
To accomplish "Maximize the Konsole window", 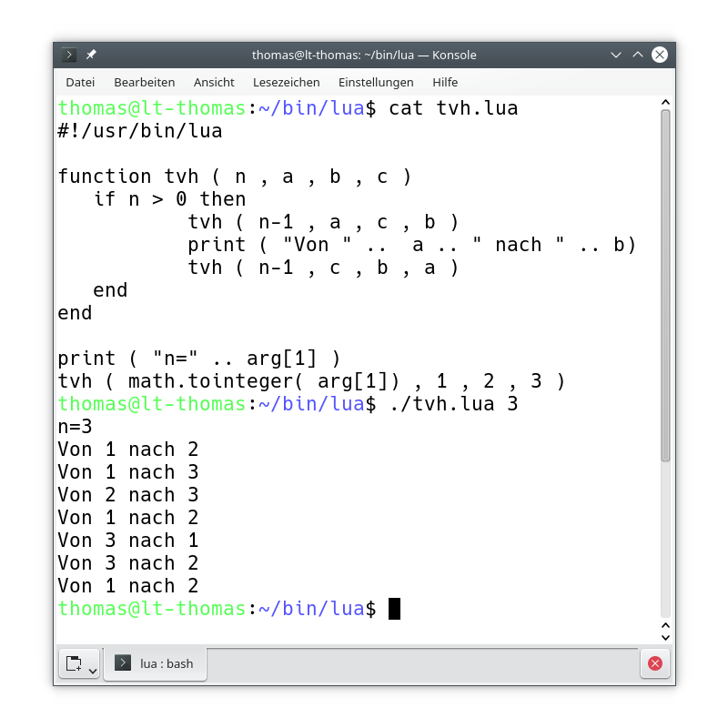I will pos(638,55).
